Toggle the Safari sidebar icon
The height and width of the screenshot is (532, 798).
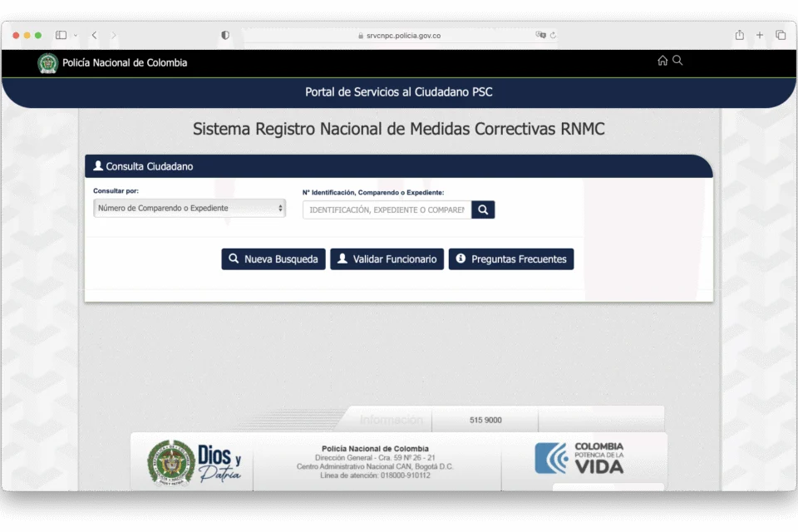coord(61,35)
